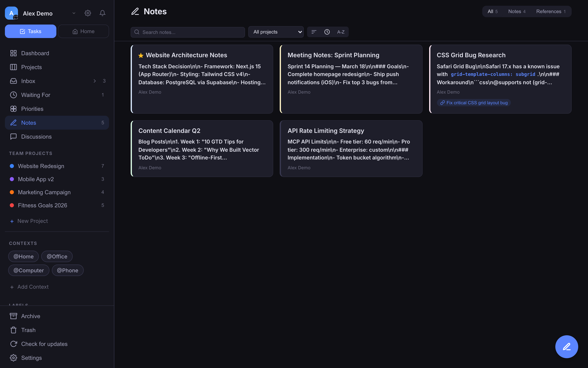Open the Trash
This screenshot has height=368, width=588.
57,330
